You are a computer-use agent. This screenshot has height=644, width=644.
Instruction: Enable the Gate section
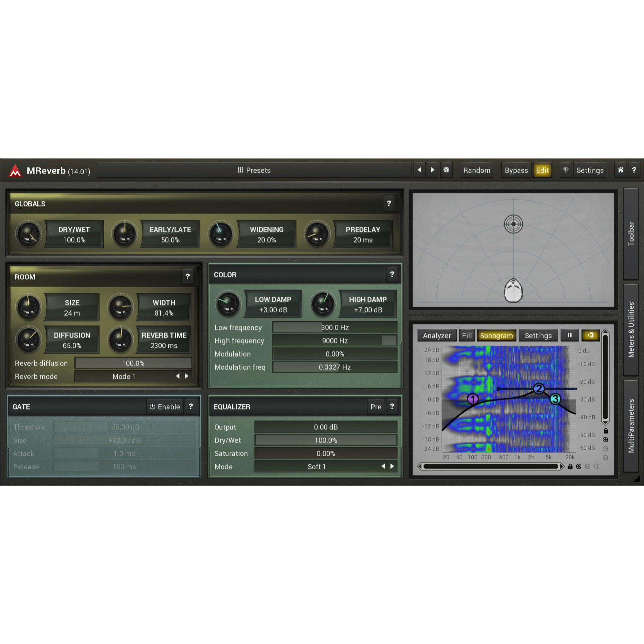(165, 407)
